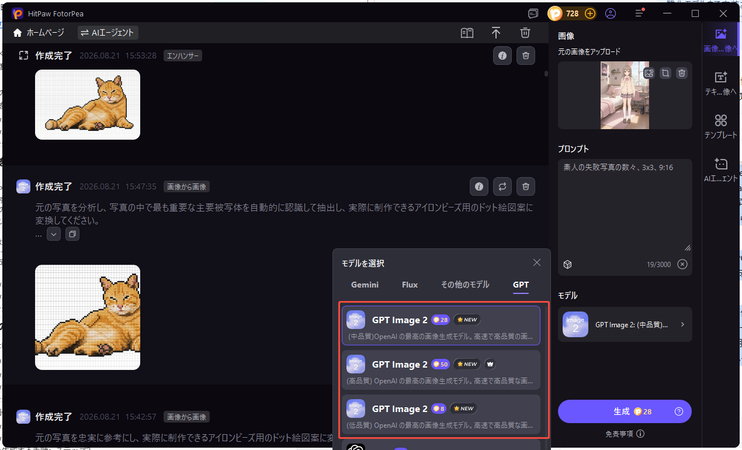Click the cube icon below the prompt

click(568, 265)
